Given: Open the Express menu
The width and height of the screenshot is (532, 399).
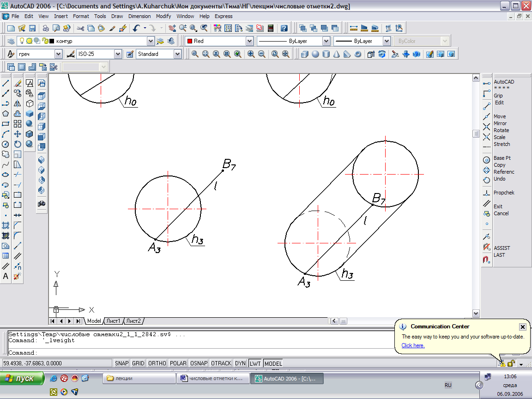Looking at the screenshot, I should (224, 16).
